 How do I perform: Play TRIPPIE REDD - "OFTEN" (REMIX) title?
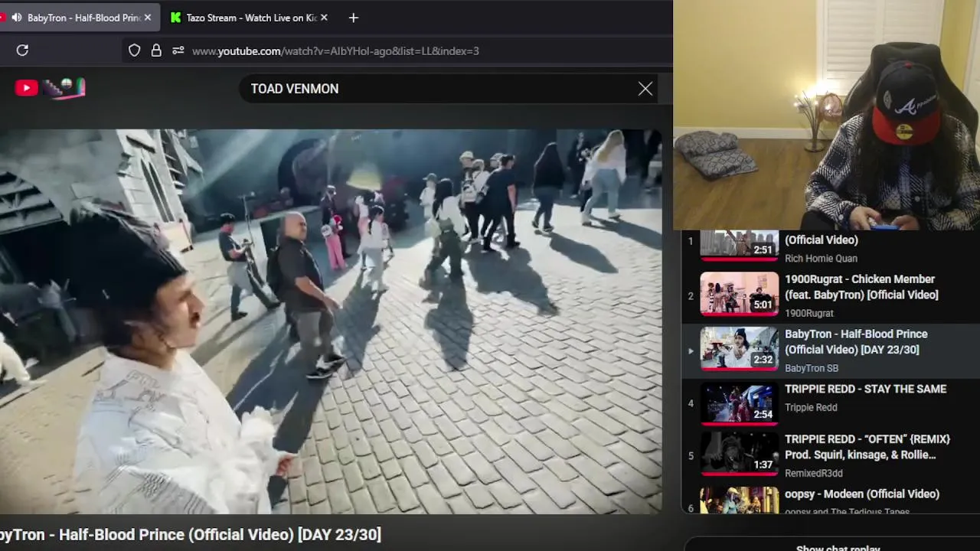(867, 447)
